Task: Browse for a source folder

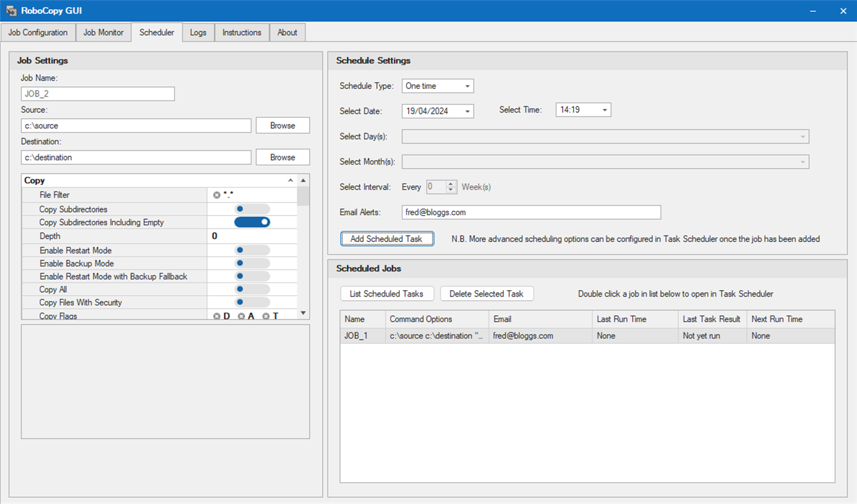Action: pyautogui.click(x=282, y=125)
